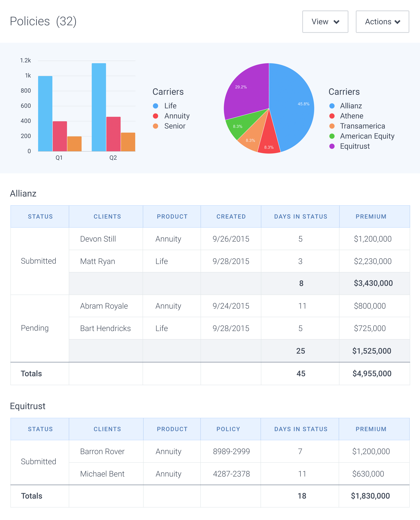Image resolution: width=420 pixels, height=520 pixels.
Task: Click the Q1 Annuity red bar
Action: pos(60,136)
